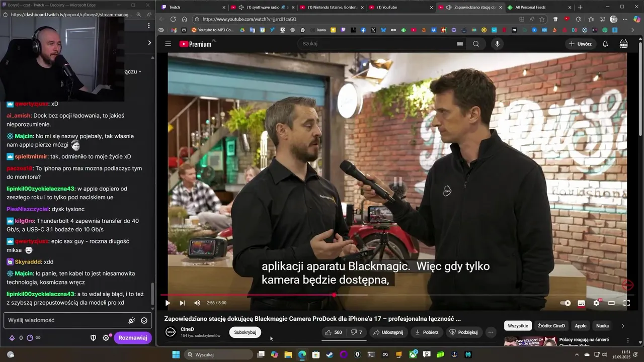The image size is (644, 362).
Task: Click the Pobierz download button
Action: pos(426,332)
